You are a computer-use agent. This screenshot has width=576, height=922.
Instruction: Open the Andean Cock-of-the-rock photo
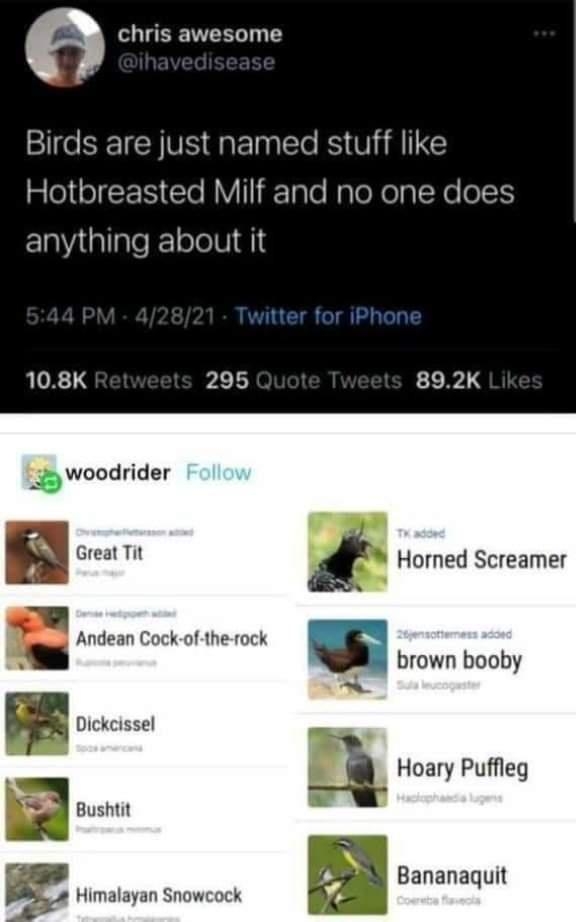(x=37, y=638)
